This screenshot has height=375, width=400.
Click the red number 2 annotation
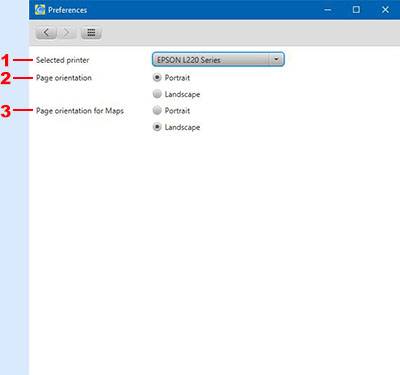tap(6, 78)
